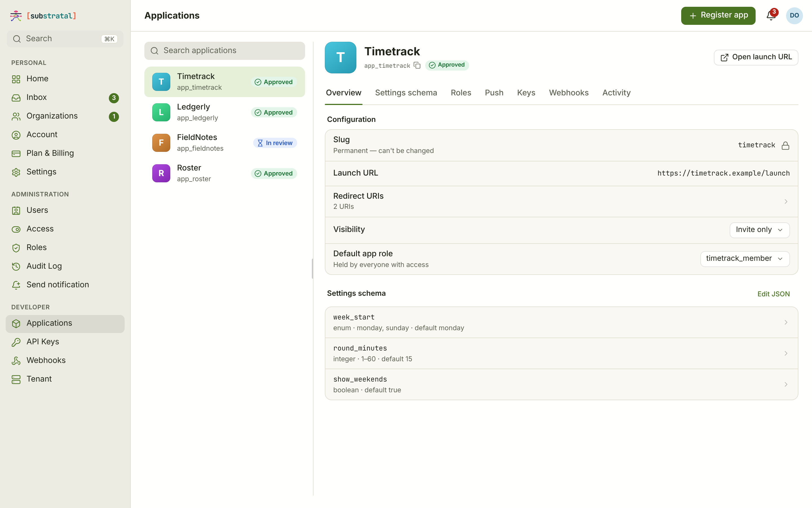Open Visibility dropdown showing Invite only
This screenshot has width=812, height=508.
[759, 230]
